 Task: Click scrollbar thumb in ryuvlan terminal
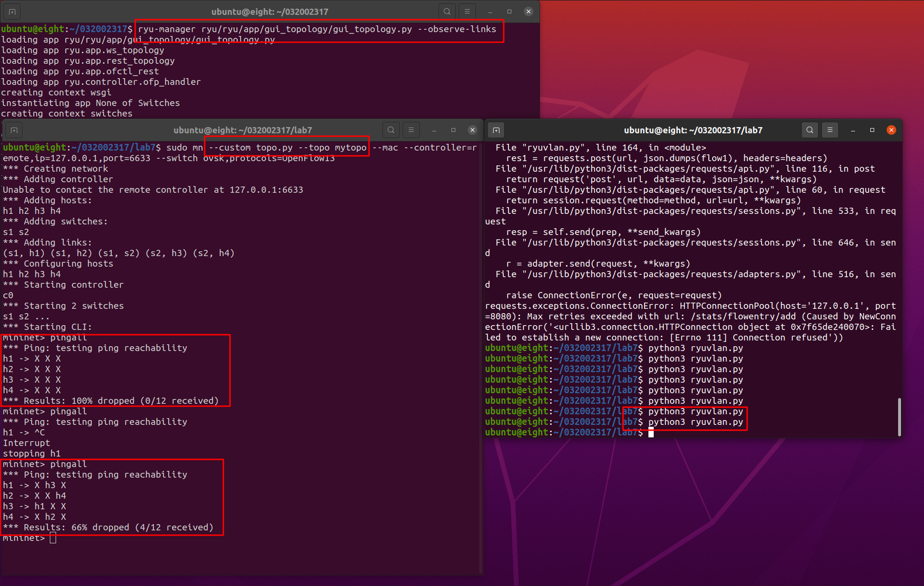(899, 416)
